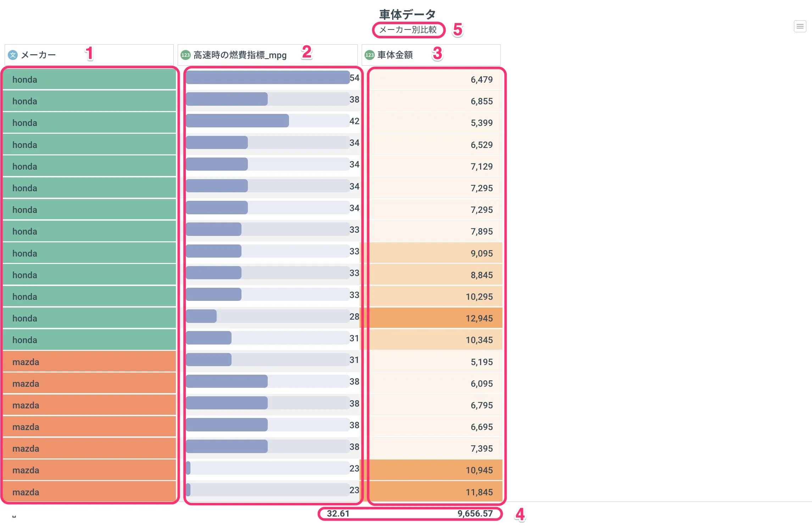Click the mazda cell in the 11,845 row

point(89,492)
